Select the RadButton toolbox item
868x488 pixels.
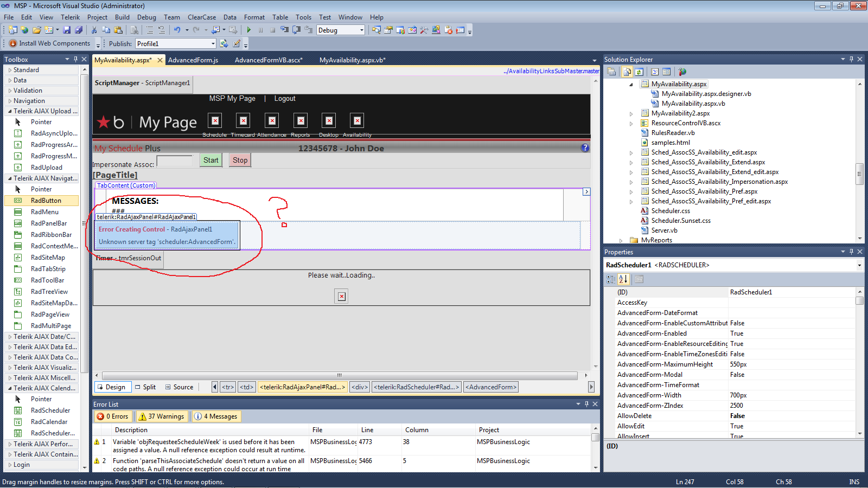pyautogui.click(x=46, y=201)
